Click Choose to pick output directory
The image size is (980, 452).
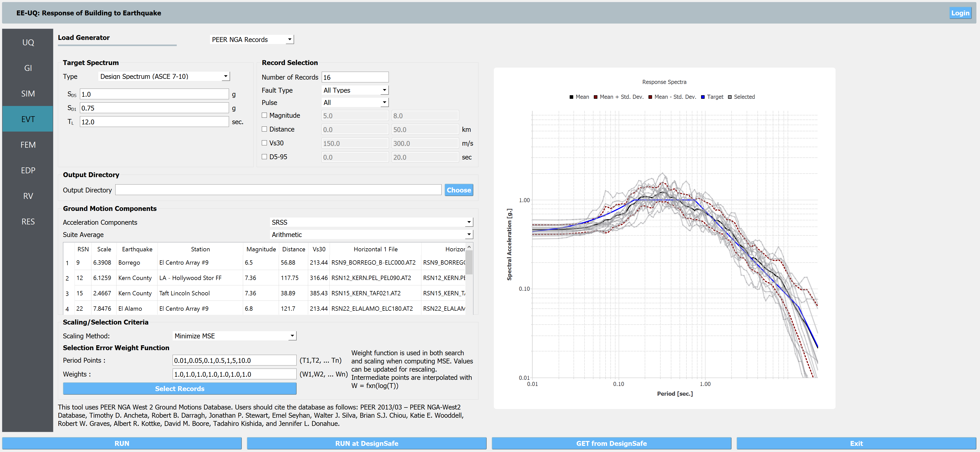(459, 190)
